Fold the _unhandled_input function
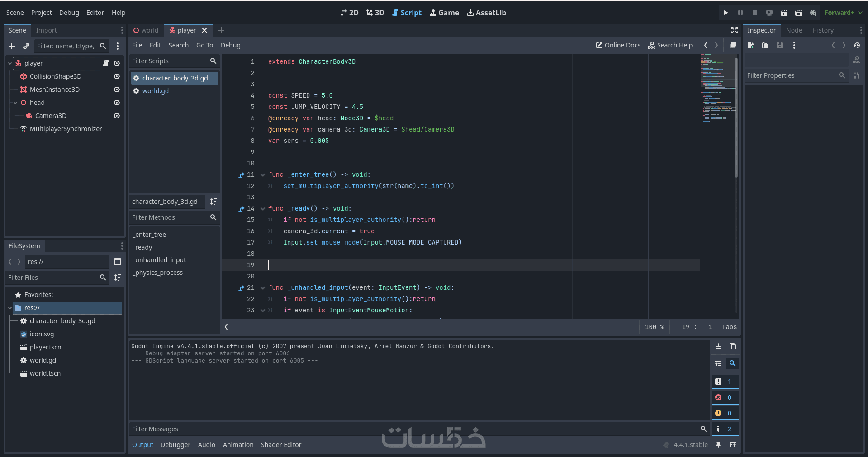Viewport: 868px width, 457px height. (263, 288)
